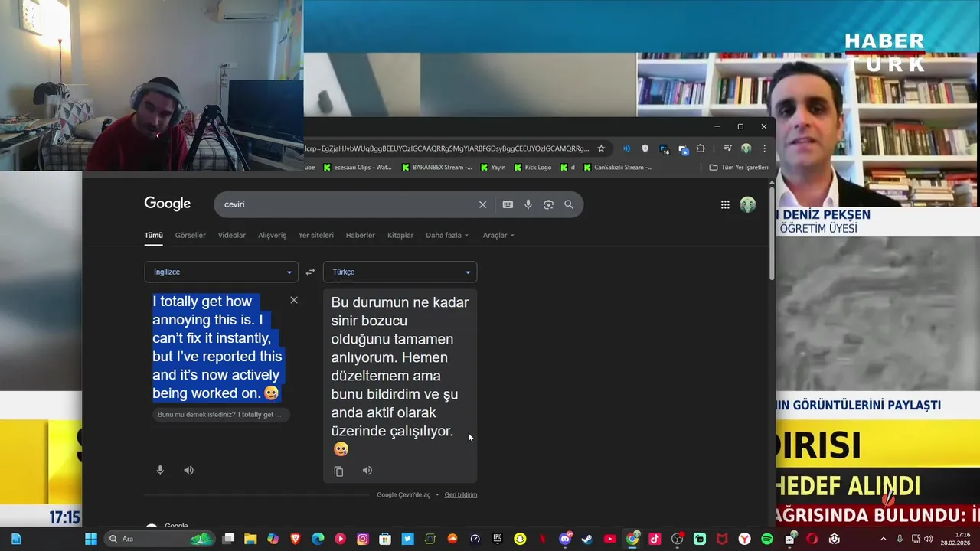
Task: Expand the Daha fazla menu
Action: [447, 235]
